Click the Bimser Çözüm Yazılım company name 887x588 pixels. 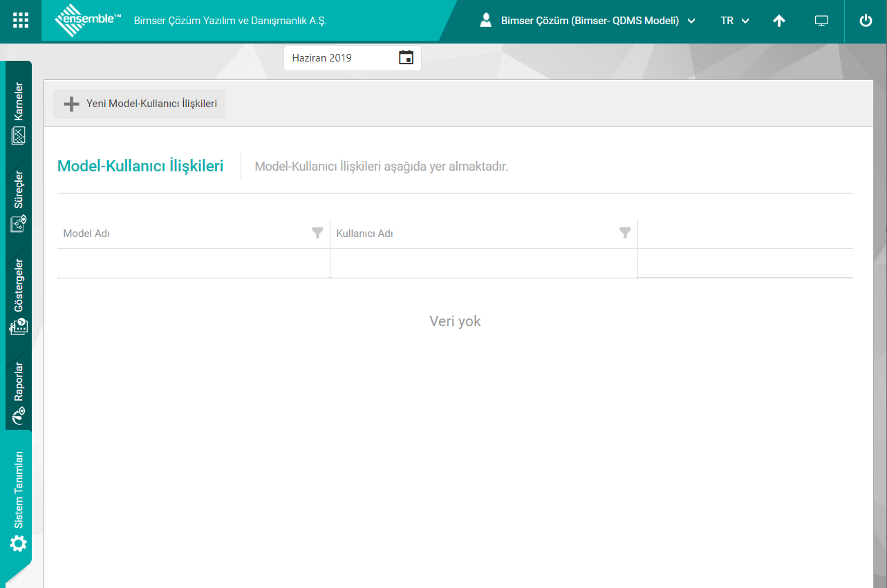[x=230, y=21]
